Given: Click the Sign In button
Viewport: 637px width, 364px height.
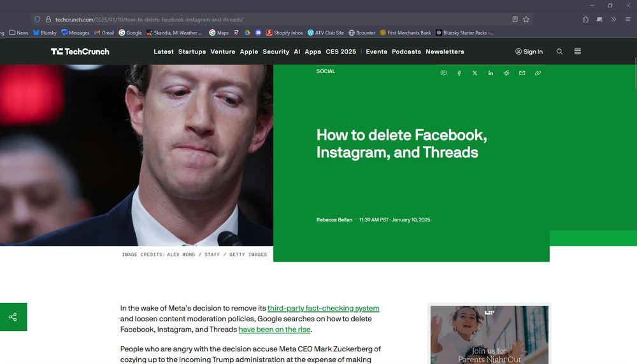Looking at the screenshot, I should (529, 52).
